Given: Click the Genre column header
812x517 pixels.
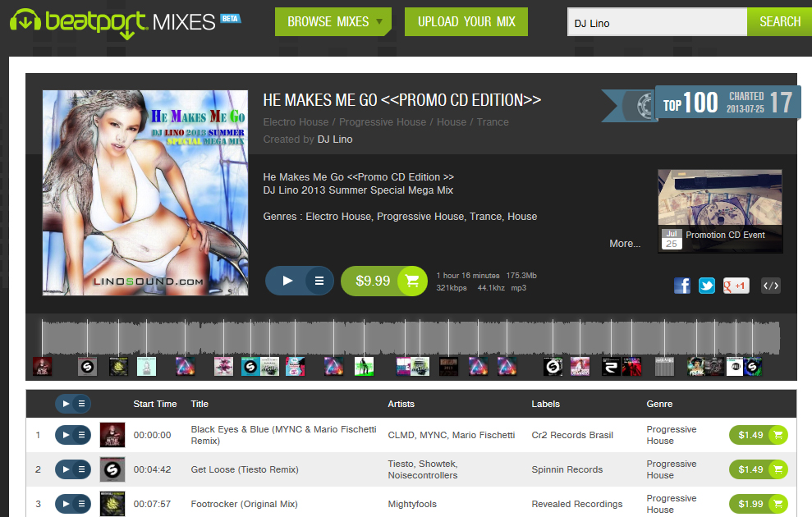Looking at the screenshot, I should pos(659,404).
